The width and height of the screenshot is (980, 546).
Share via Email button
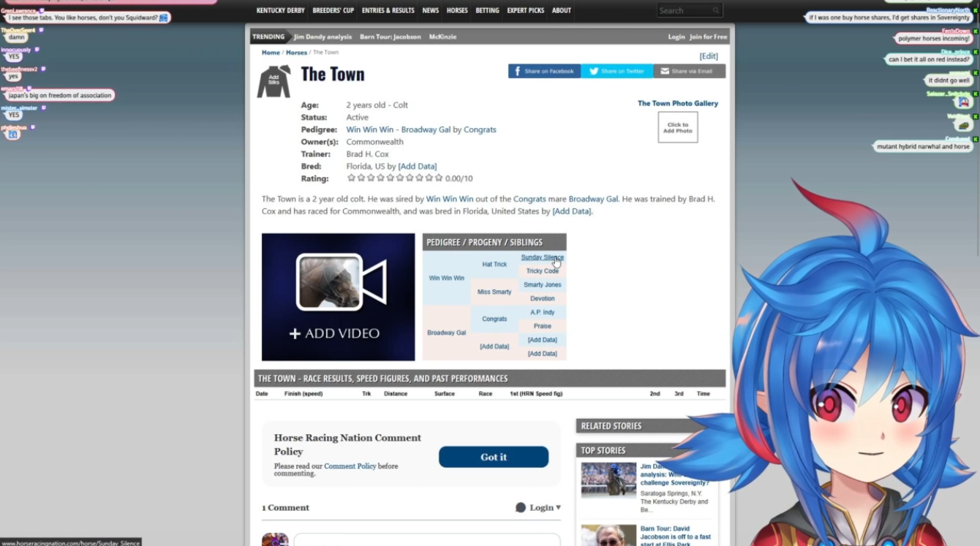tap(689, 71)
